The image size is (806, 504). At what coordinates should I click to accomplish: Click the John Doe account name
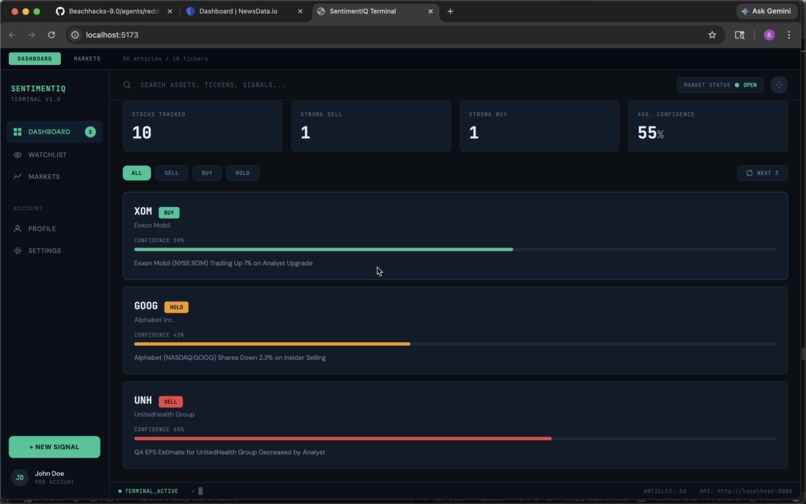coord(49,474)
